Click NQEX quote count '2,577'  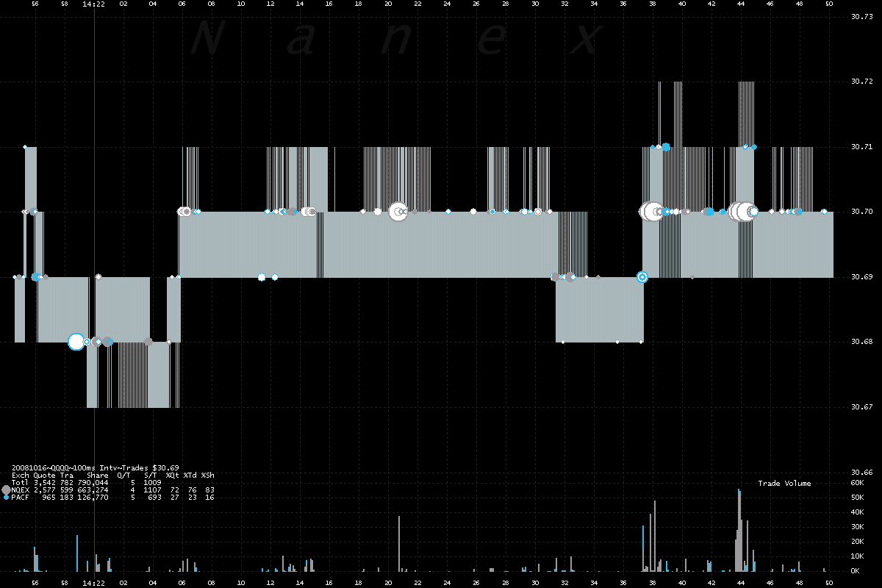point(45,490)
